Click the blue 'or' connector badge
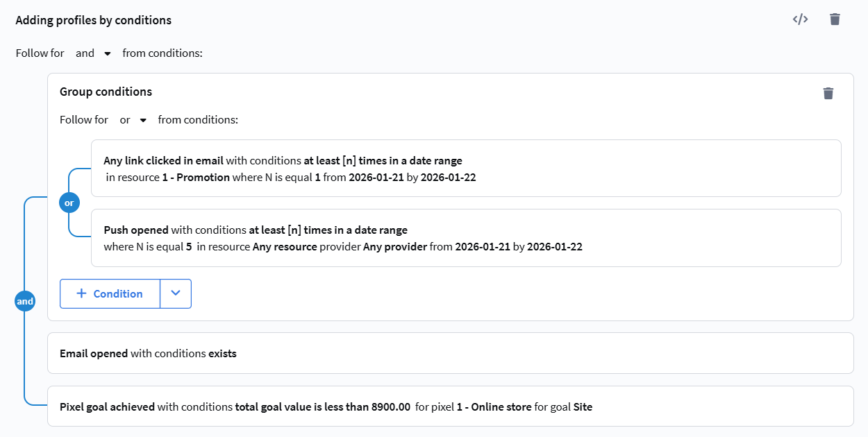Screen dimensions: 868x437 pos(69,203)
